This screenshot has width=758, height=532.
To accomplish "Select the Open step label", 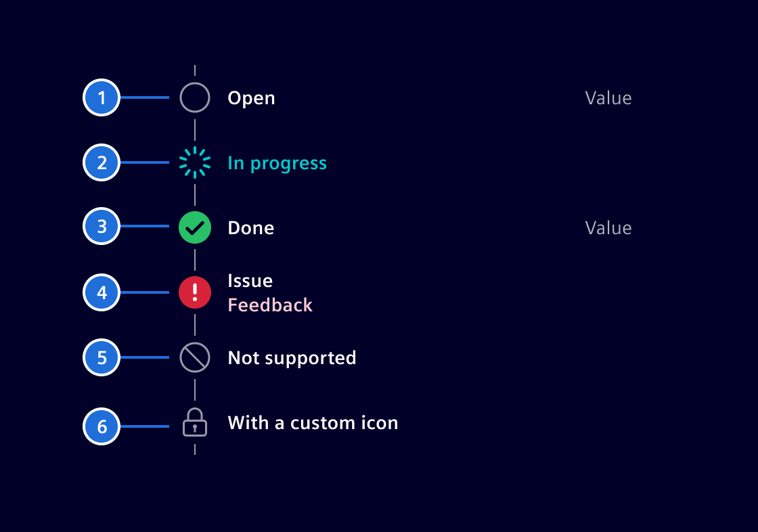I will 251,98.
